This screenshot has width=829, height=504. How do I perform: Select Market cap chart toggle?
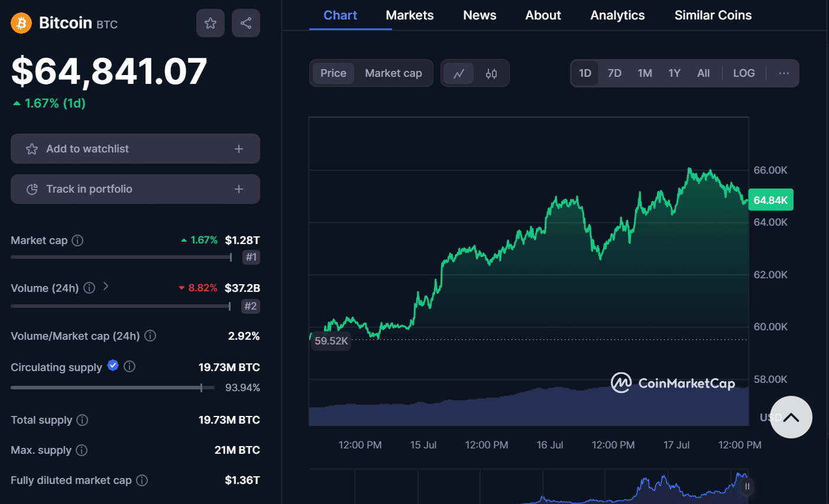(393, 73)
